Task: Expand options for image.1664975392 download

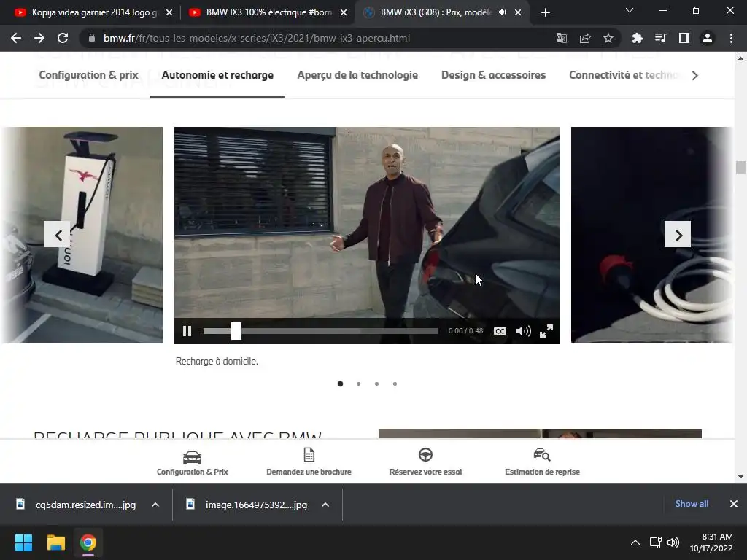Action: point(325,505)
